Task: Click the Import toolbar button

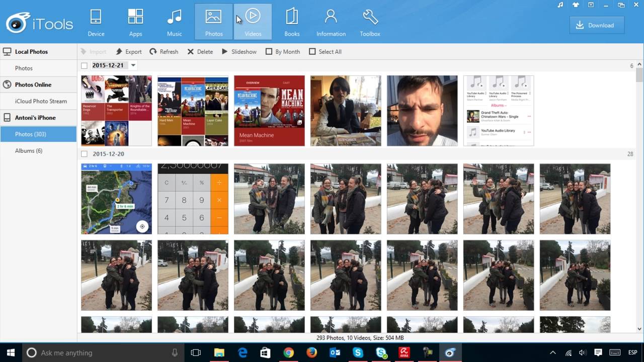Action: coord(93,52)
